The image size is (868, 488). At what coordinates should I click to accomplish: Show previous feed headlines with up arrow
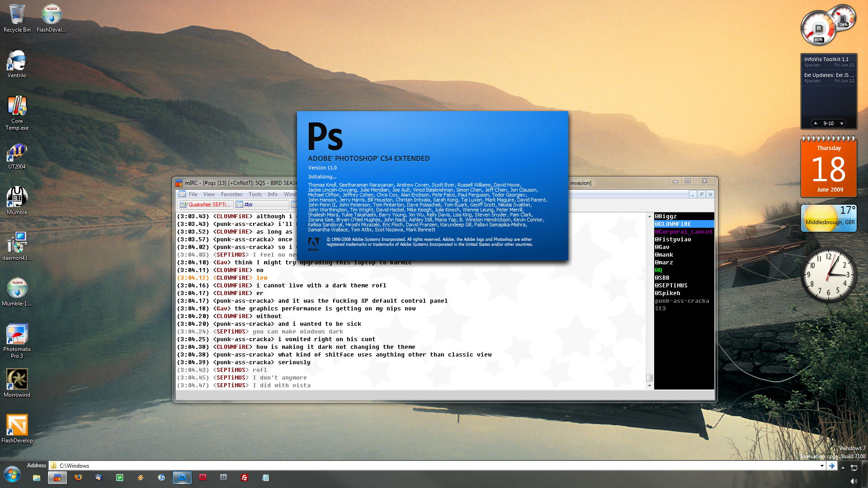(x=815, y=123)
